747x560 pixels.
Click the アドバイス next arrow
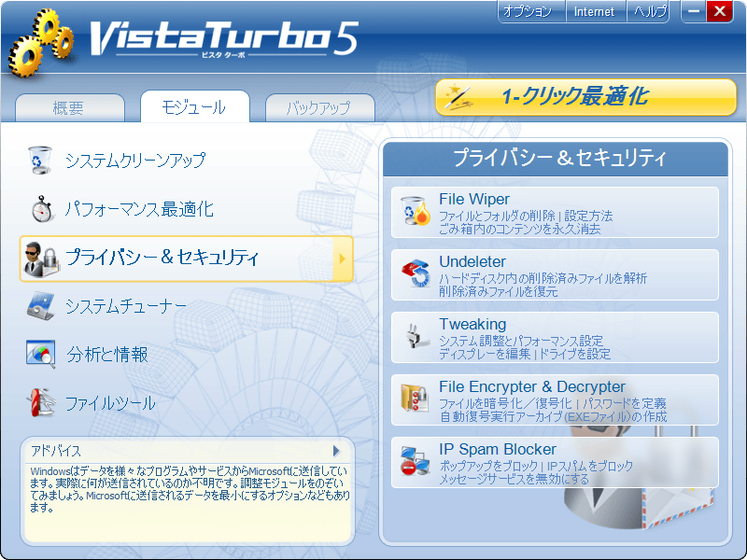[336, 451]
